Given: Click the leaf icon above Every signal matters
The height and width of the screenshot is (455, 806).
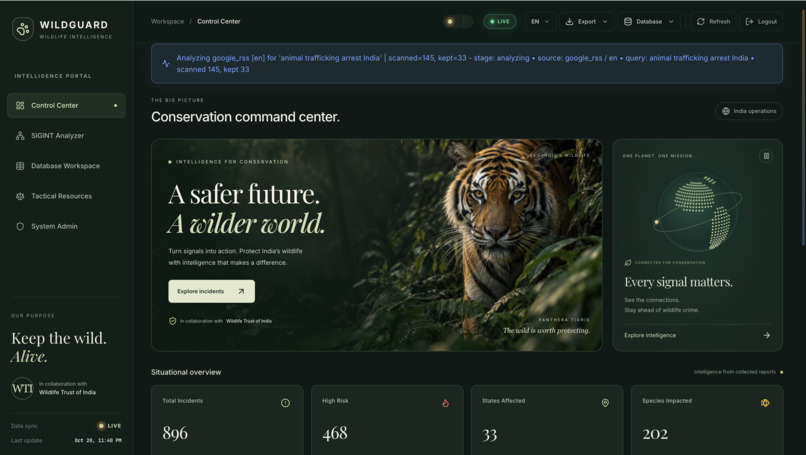Looking at the screenshot, I should pos(628,263).
